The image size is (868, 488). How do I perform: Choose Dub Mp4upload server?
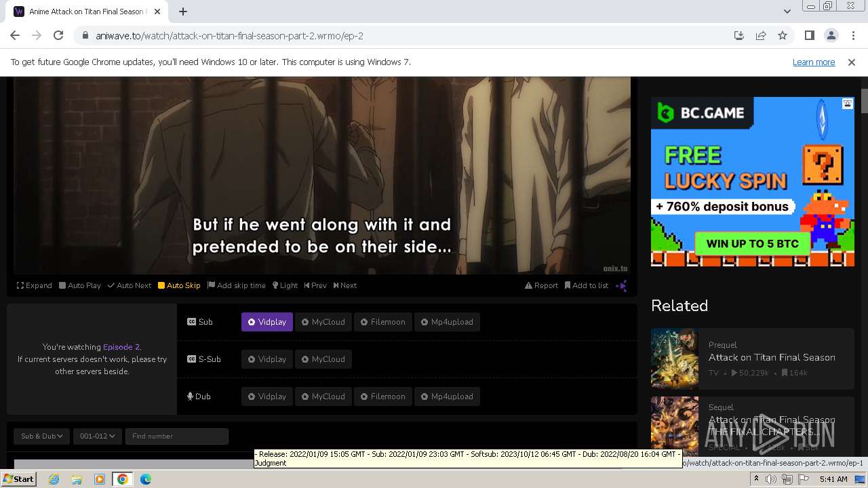coord(448,396)
